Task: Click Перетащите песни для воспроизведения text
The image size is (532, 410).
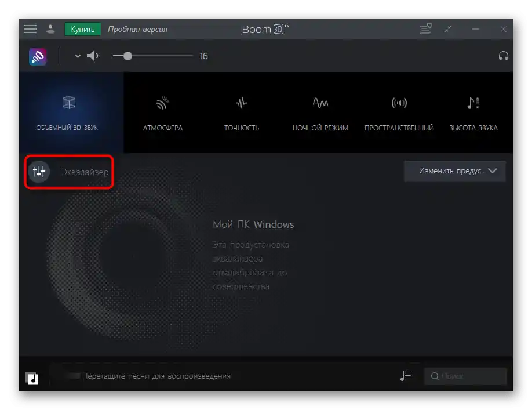Action: (x=156, y=376)
